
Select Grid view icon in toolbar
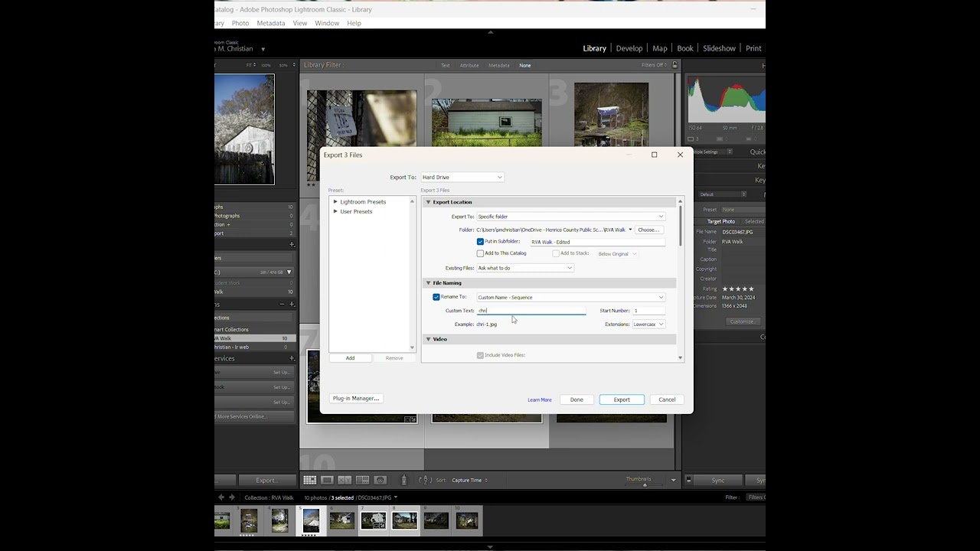coord(309,480)
